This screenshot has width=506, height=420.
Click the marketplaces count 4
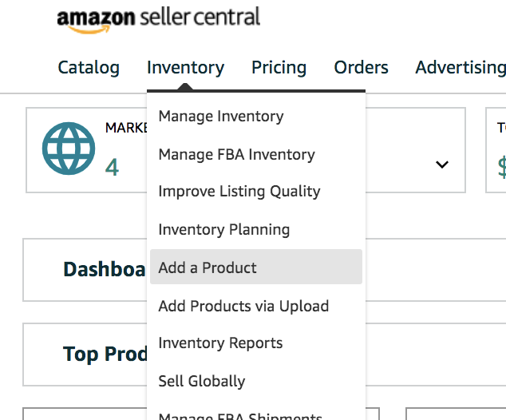coord(112,167)
